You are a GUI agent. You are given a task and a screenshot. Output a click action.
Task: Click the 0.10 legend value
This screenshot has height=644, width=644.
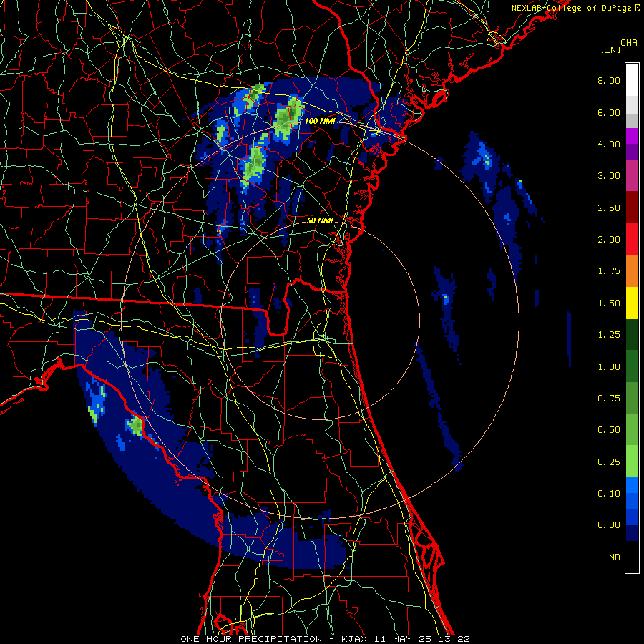click(609, 494)
